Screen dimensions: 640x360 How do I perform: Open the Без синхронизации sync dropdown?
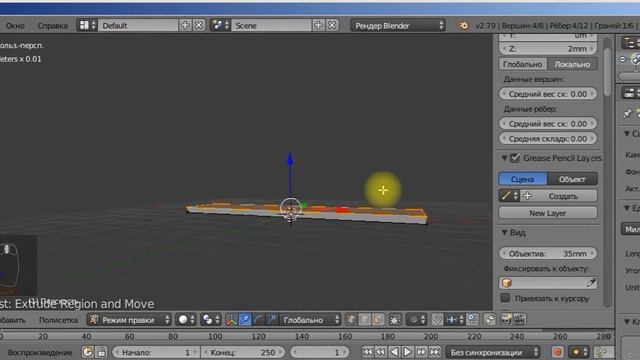[x=493, y=352]
